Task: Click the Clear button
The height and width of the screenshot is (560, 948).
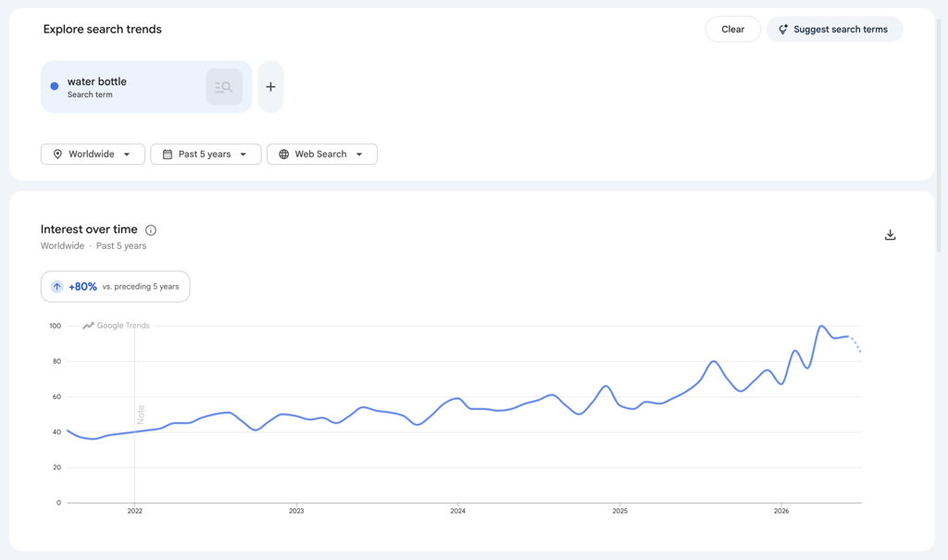Action: 732,29
